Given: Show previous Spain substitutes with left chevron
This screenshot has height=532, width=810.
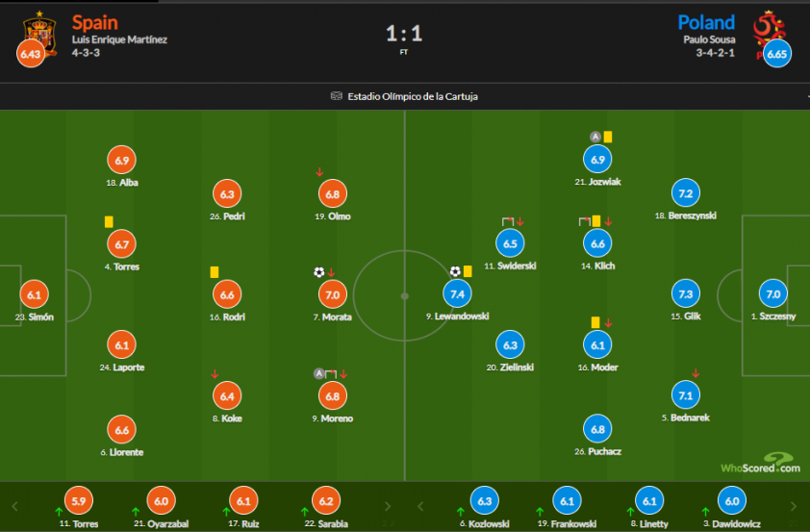Looking at the screenshot, I should click(14, 507).
